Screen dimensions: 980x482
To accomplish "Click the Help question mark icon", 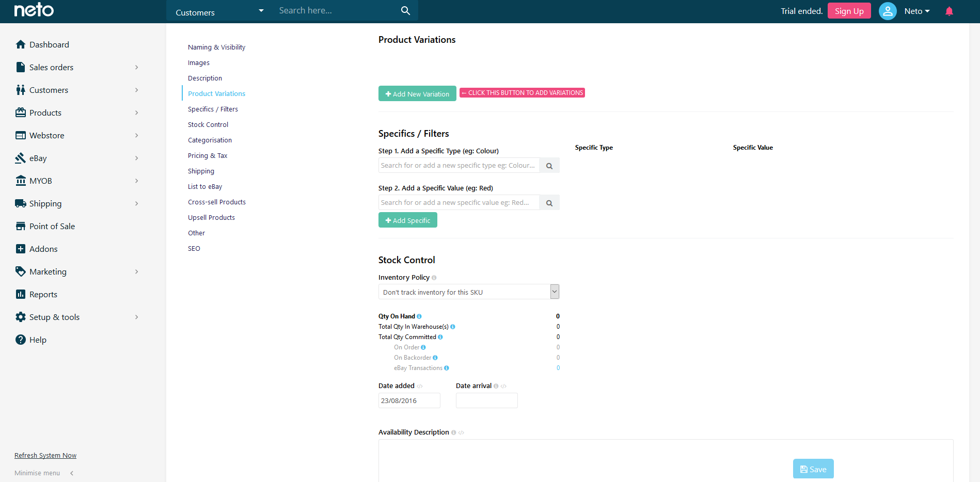I will (21, 340).
